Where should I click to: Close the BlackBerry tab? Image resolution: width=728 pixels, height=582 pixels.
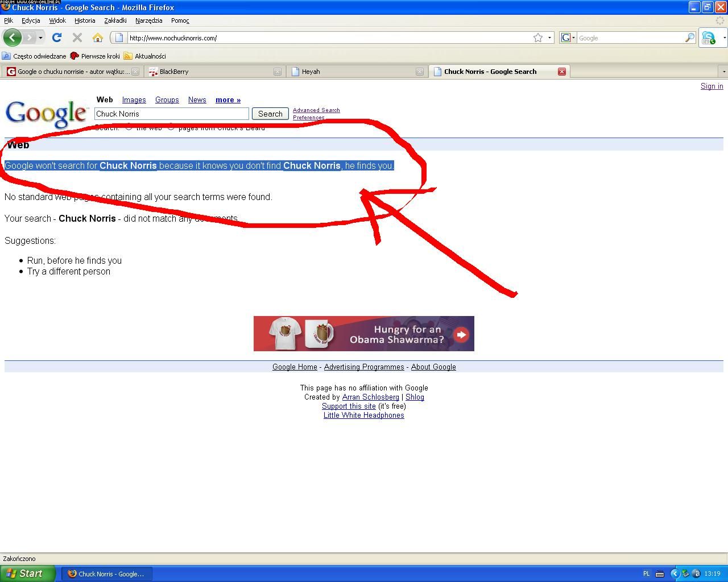278,72
